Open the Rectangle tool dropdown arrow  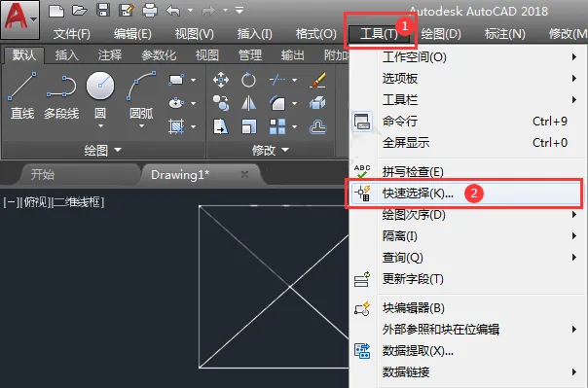[x=193, y=80]
